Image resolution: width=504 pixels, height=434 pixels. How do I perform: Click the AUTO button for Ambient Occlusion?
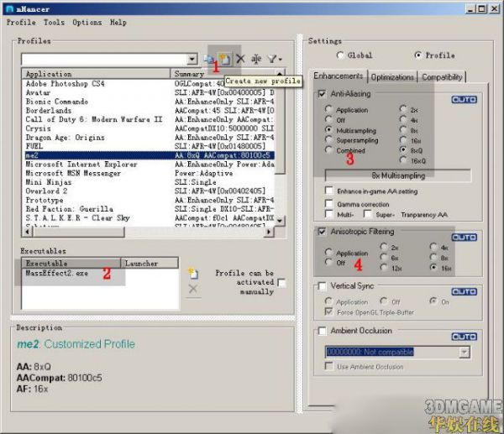[x=465, y=337]
